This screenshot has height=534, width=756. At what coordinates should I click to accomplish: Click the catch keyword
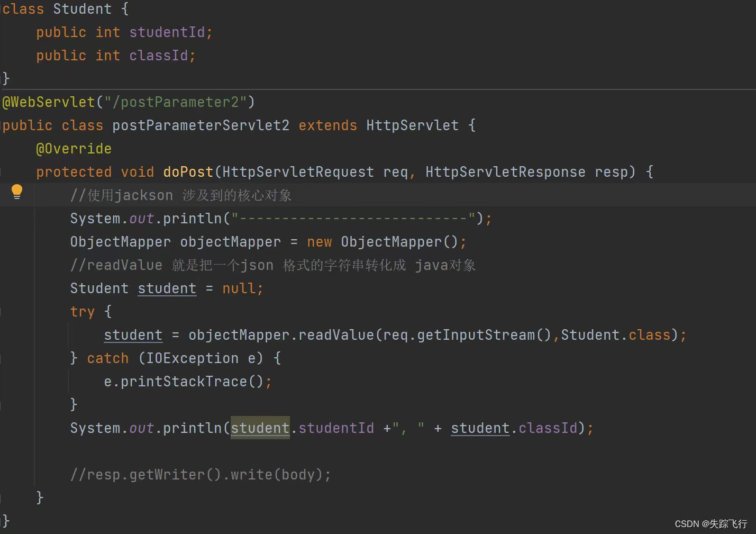[108, 358]
